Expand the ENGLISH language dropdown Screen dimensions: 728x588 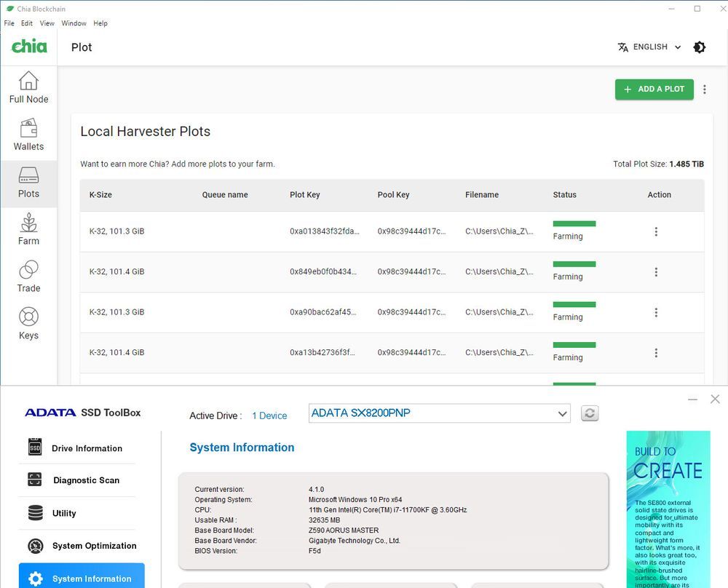click(649, 47)
